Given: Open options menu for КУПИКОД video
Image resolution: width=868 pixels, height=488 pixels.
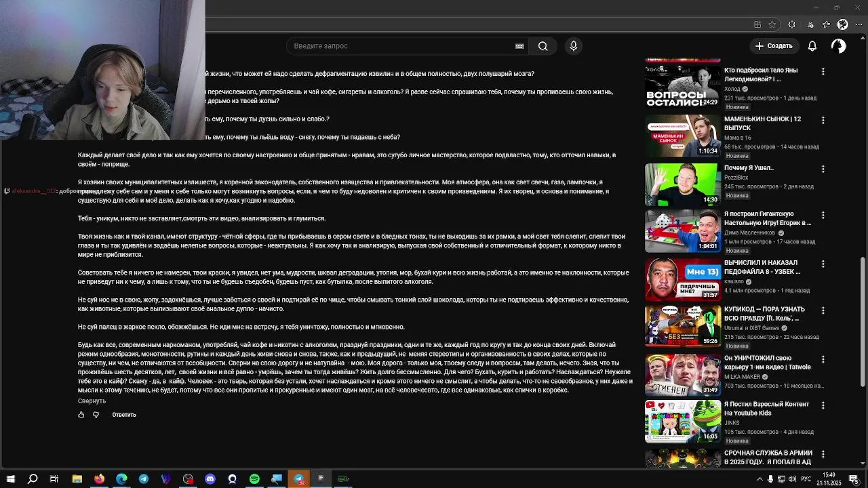Looking at the screenshot, I should pyautogui.click(x=823, y=310).
